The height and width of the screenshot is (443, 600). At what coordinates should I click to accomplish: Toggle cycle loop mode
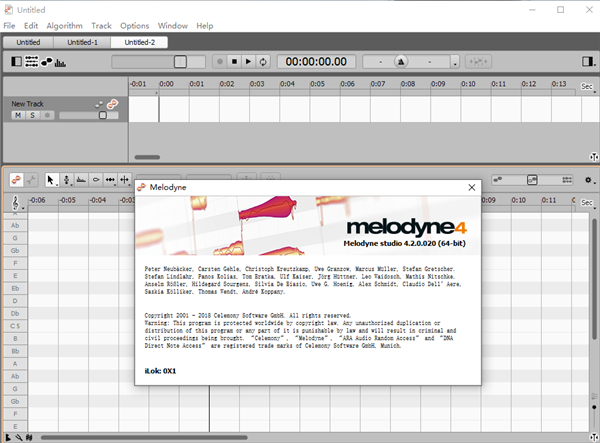[x=263, y=62]
